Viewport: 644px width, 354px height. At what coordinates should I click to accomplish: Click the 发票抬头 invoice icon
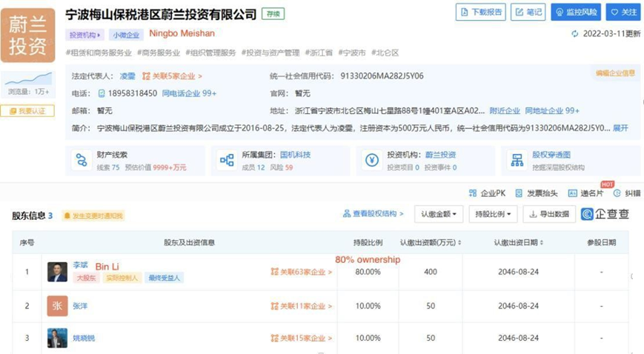click(519, 193)
